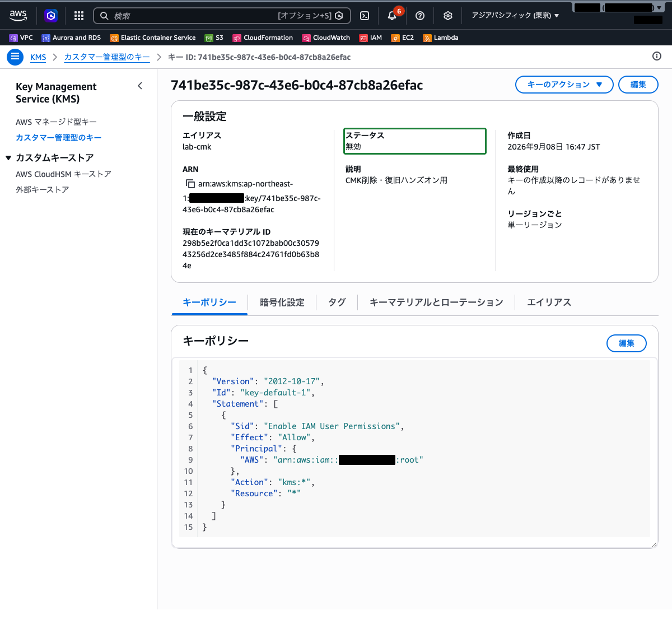Open the CloudFormation shortcut
This screenshot has height=629, width=672.
(x=263, y=38)
